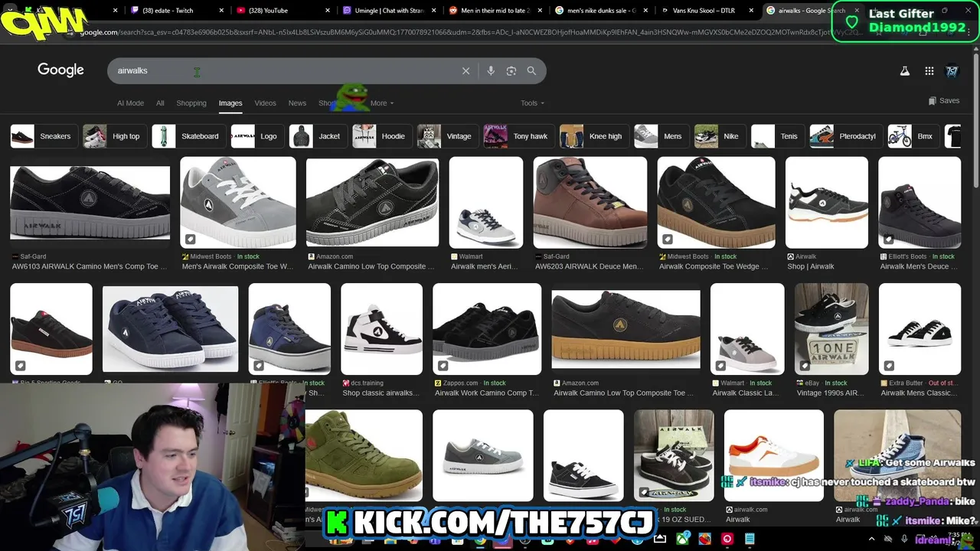
Task: Filter images by Vintage chip
Action: [x=447, y=136]
